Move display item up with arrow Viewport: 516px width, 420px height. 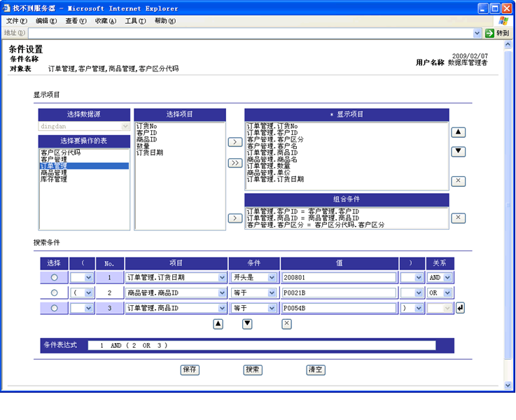click(458, 132)
